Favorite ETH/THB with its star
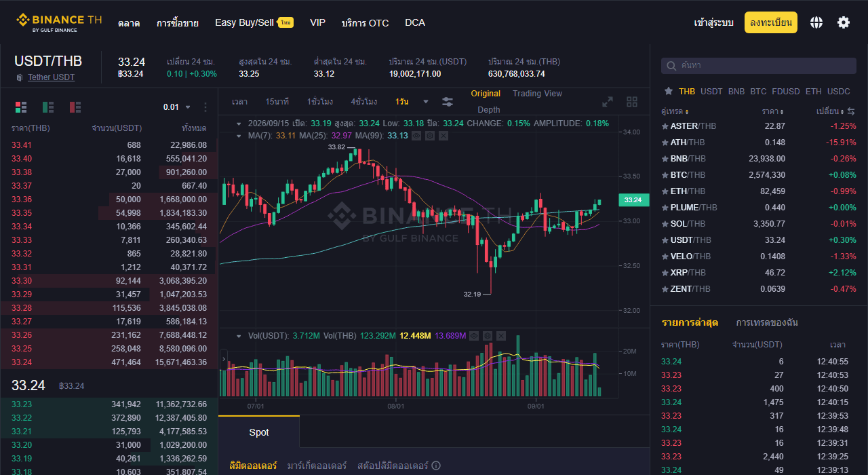This screenshot has height=475, width=868. point(665,191)
